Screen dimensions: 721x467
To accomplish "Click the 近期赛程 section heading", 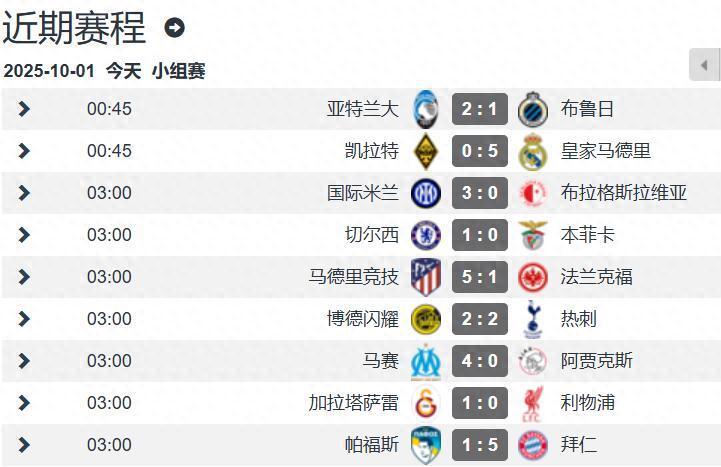I will (x=74, y=28).
